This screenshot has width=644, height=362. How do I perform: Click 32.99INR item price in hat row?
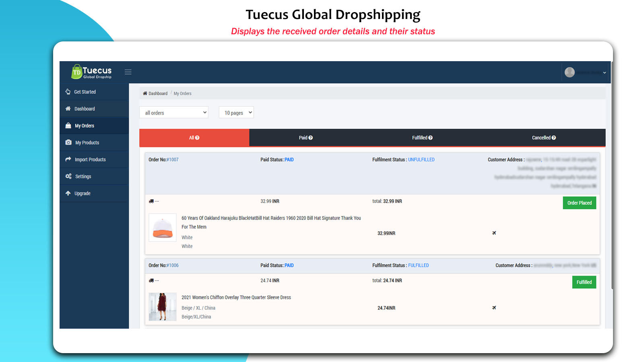pos(386,233)
